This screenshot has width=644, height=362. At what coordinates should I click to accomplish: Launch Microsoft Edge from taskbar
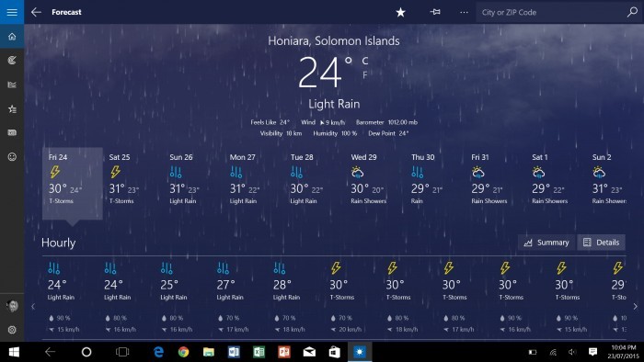(x=158, y=352)
